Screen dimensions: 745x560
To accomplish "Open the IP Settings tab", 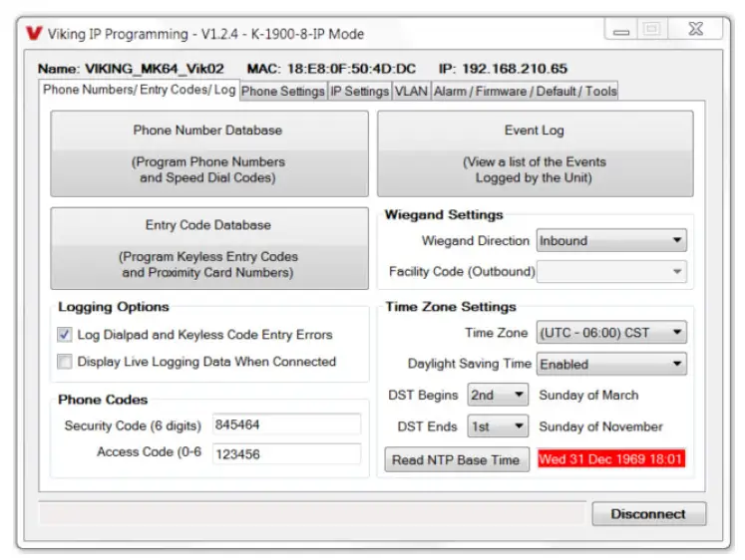I will click(x=360, y=91).
